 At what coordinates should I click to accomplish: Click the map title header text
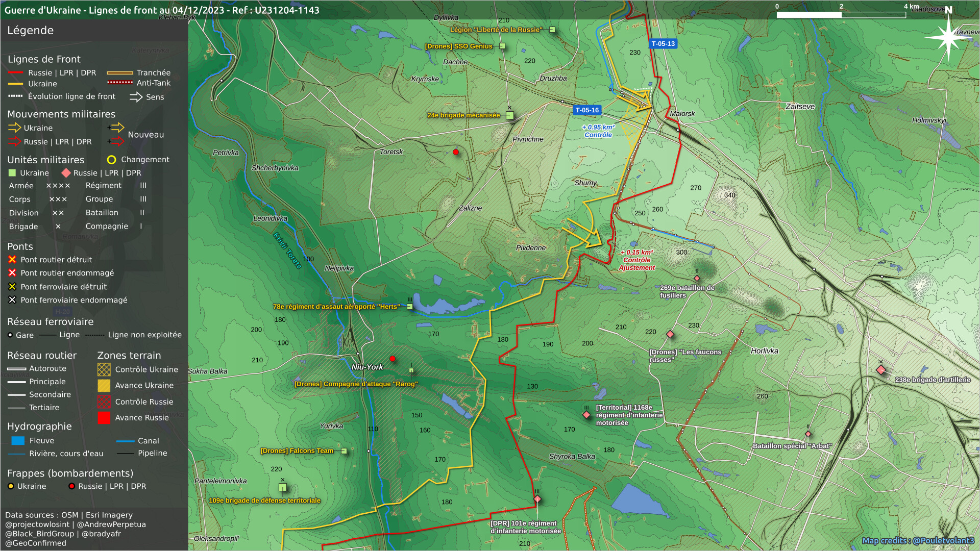coord(162,10)
